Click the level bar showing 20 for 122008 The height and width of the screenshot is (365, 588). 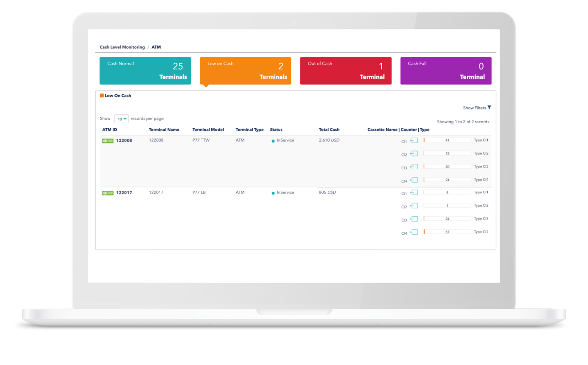(447, 167)
